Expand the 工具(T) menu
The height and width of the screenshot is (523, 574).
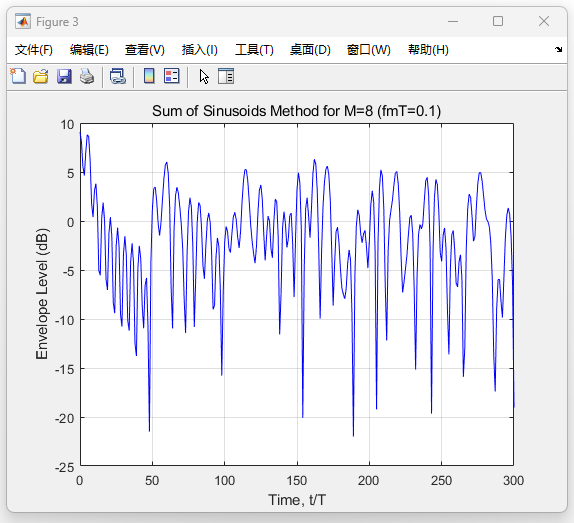pyautogui.click(x=254, y=50)
